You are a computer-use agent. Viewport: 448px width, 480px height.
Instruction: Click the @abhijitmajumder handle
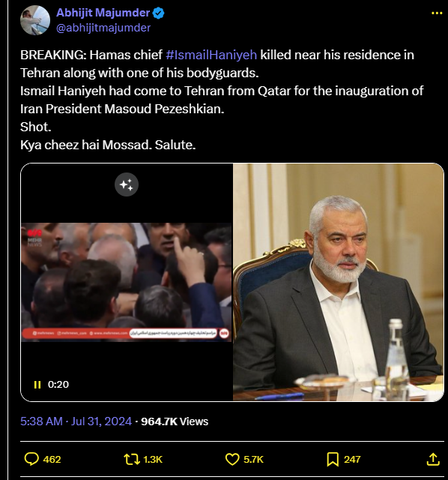[x=103, y=28]
